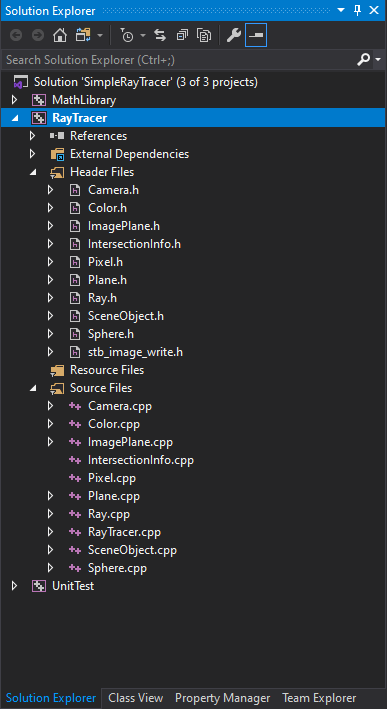Click the search magnifier icon
This screenshot has height=709, width=387.
(363, 59)
